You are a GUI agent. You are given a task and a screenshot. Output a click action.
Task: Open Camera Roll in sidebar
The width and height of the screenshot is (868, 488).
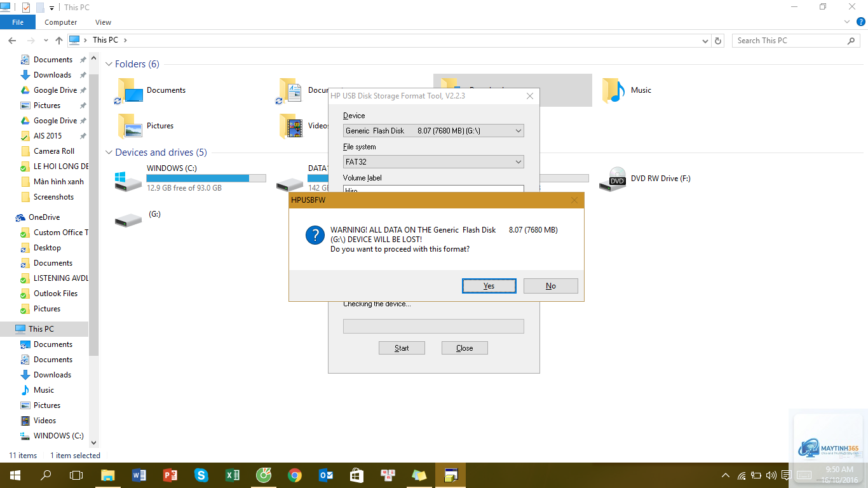(54, 151)
